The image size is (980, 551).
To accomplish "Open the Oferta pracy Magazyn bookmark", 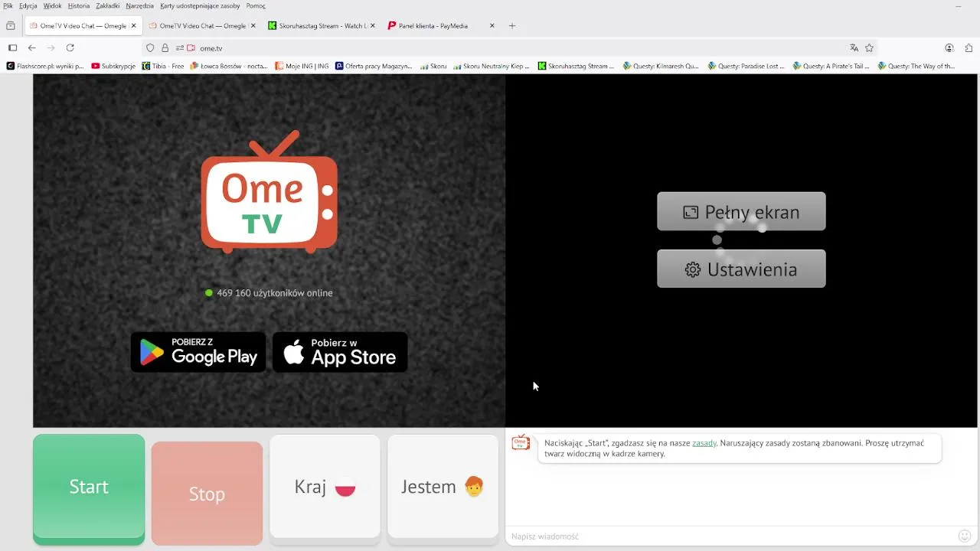I will (x=374, y=66).
